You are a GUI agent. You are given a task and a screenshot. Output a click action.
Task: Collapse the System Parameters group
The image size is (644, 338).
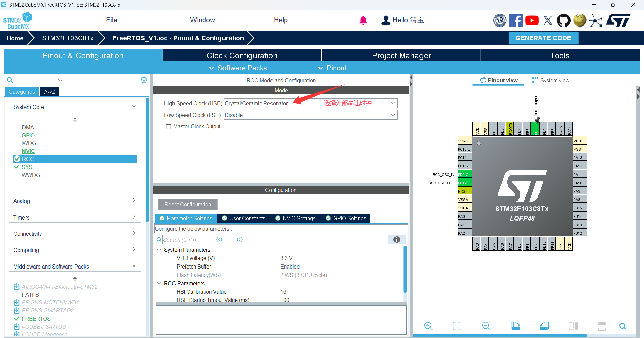pyautogui.click(x=159, y=250)
